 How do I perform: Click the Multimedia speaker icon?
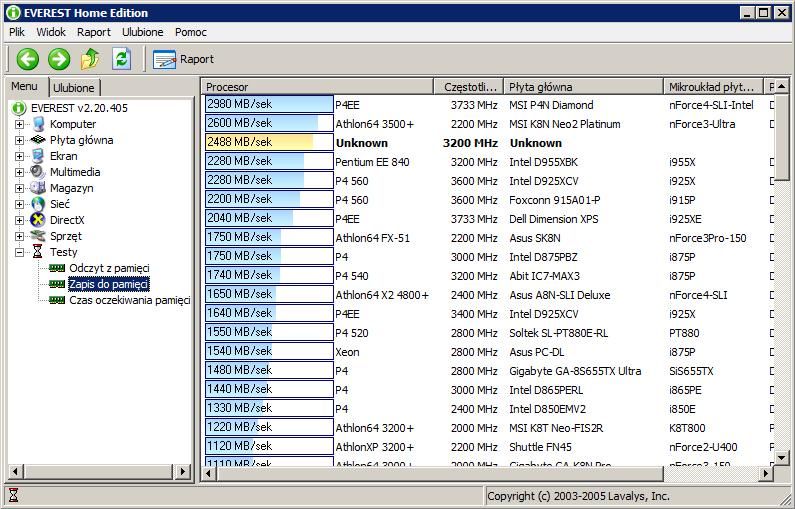pos(38,172)
